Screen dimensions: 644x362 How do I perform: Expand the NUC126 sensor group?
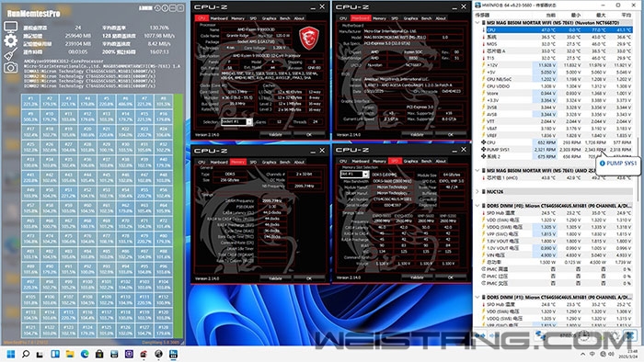[x=477, y=191]
